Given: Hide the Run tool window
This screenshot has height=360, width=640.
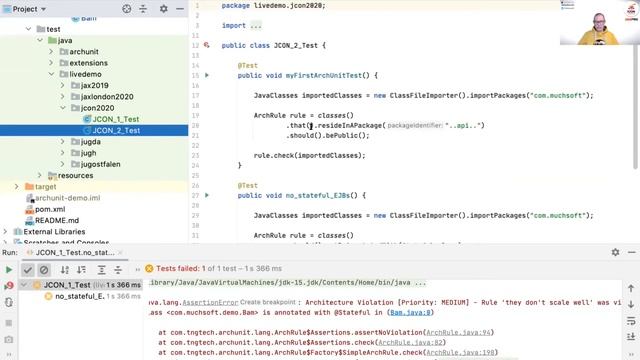Looking at the screenshot, I should tap(631, 252).
